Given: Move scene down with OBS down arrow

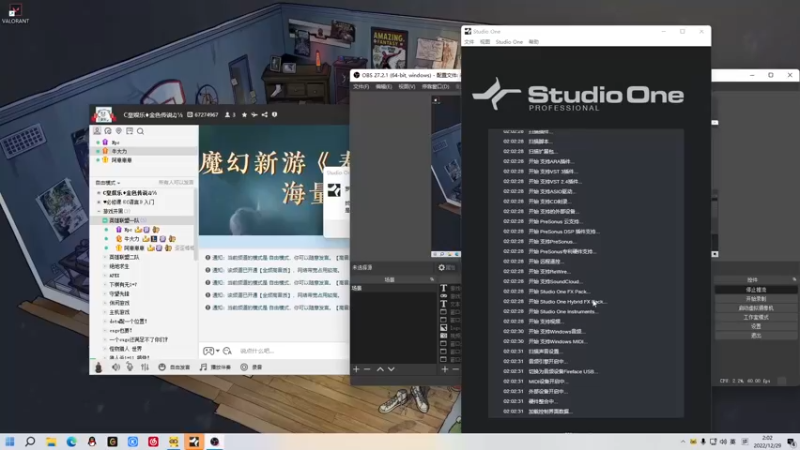Looking at the screenshot, I should click(391, 369).
